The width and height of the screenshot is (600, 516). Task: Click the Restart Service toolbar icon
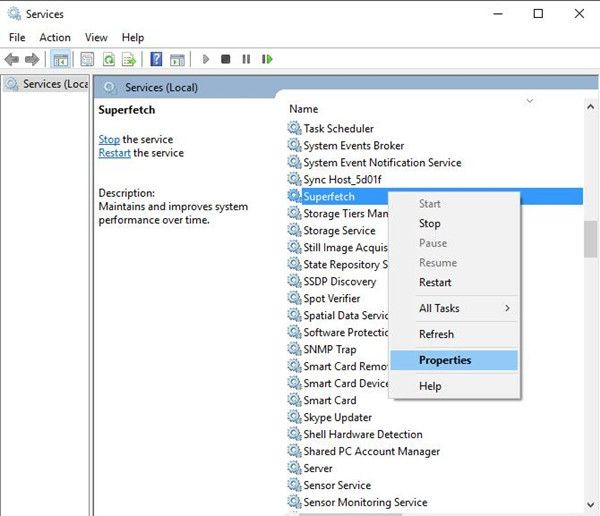[267, 60]
